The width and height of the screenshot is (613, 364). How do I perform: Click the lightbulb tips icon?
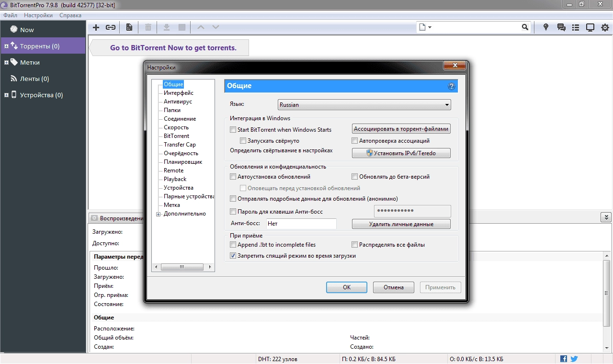[546, 27]
